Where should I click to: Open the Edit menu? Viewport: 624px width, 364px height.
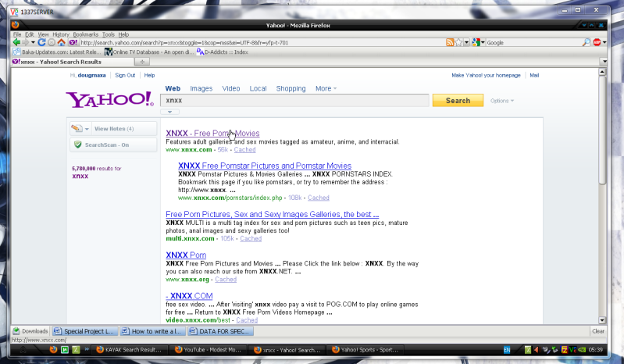(x=30, y=34)
